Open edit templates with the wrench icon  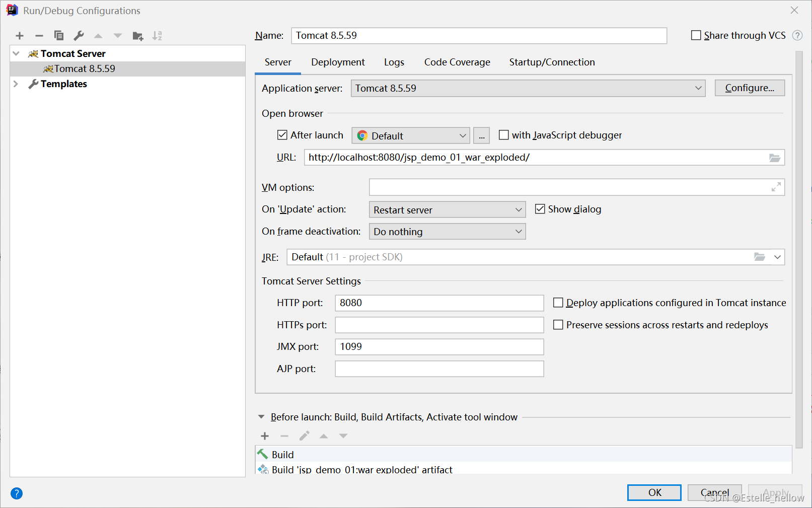79,36
